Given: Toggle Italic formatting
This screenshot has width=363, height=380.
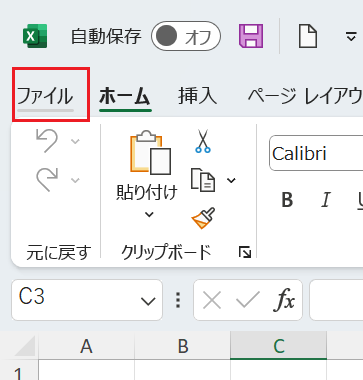Looking at the screenshot, I should [325, 200].
